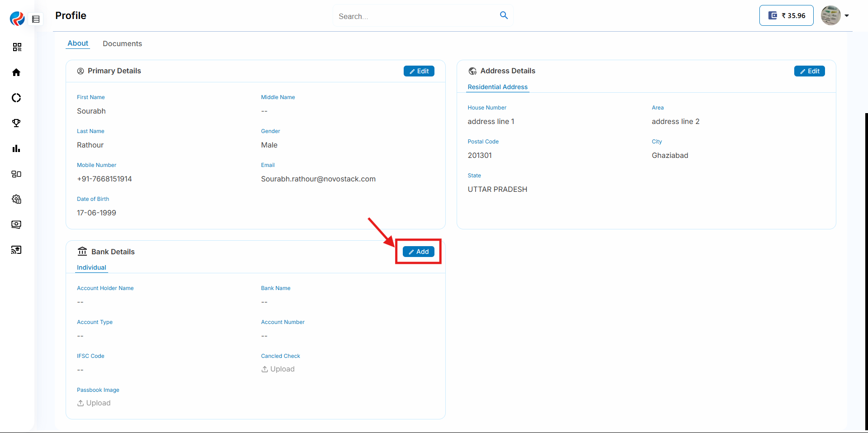Click the donut ring sidebar icon

coord(17,98)
